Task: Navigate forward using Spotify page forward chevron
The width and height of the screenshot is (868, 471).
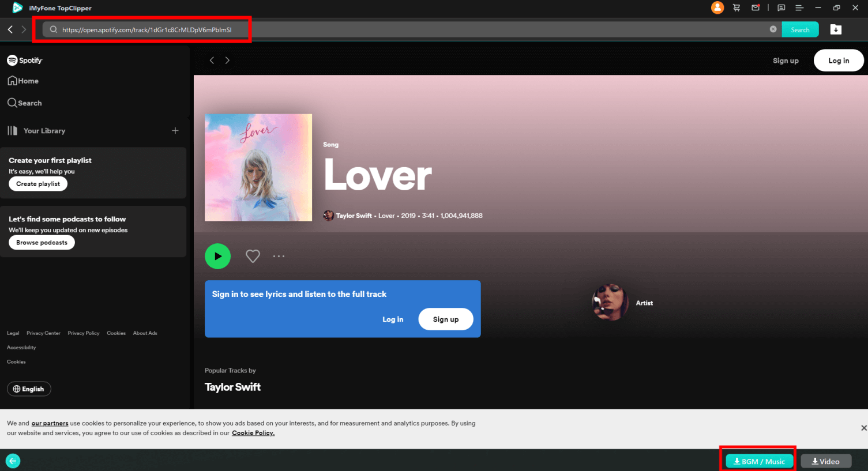Action: (227, 61)
